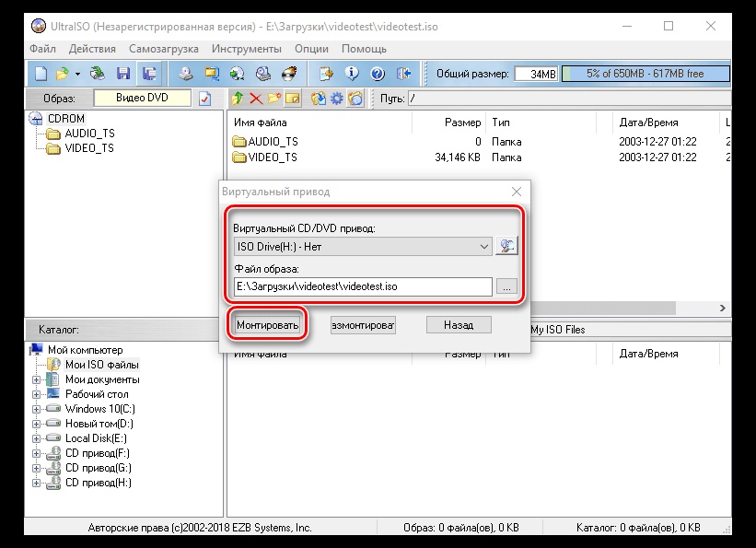The height and width of the screenshot is (548, 756).
Task: Open the Помощь menu
Action: click(x=364, y=49)
